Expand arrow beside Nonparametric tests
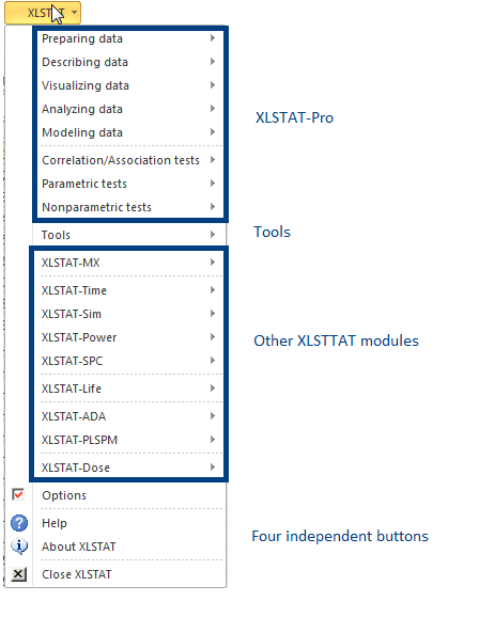This screenshot has width=478, height=617. click(x=212, y=207)
